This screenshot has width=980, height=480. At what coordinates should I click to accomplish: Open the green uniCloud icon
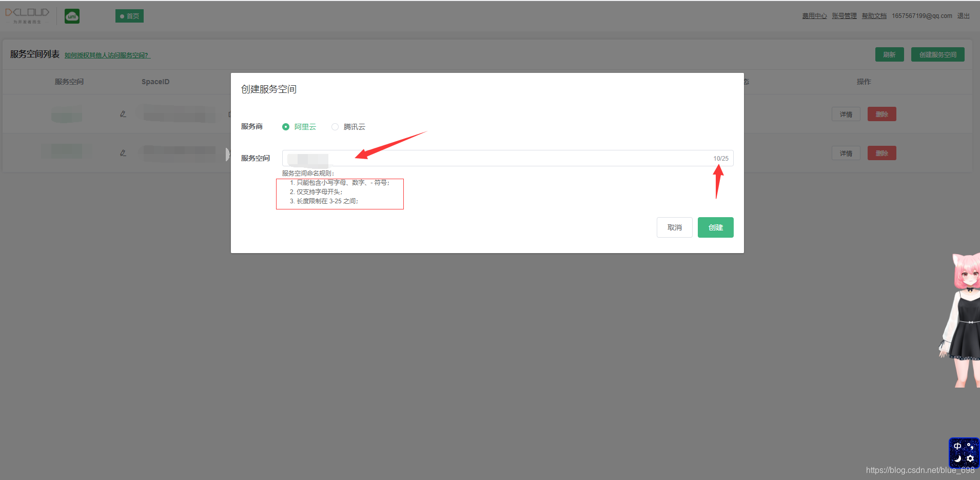[x=72, y=16]
